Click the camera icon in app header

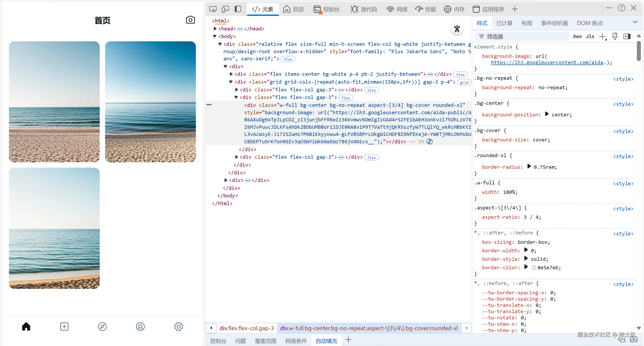click(190, 20)
